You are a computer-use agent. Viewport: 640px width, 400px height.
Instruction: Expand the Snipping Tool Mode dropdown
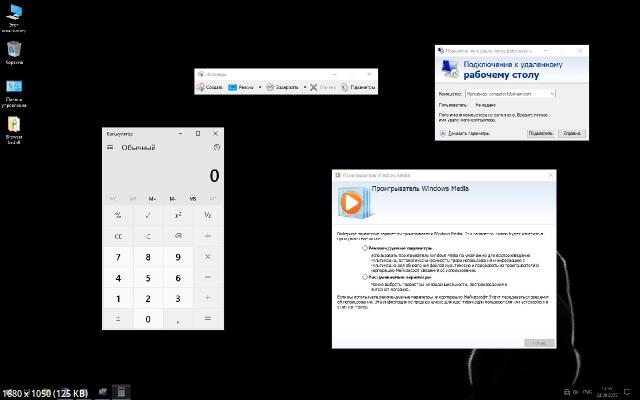[260, 87]
